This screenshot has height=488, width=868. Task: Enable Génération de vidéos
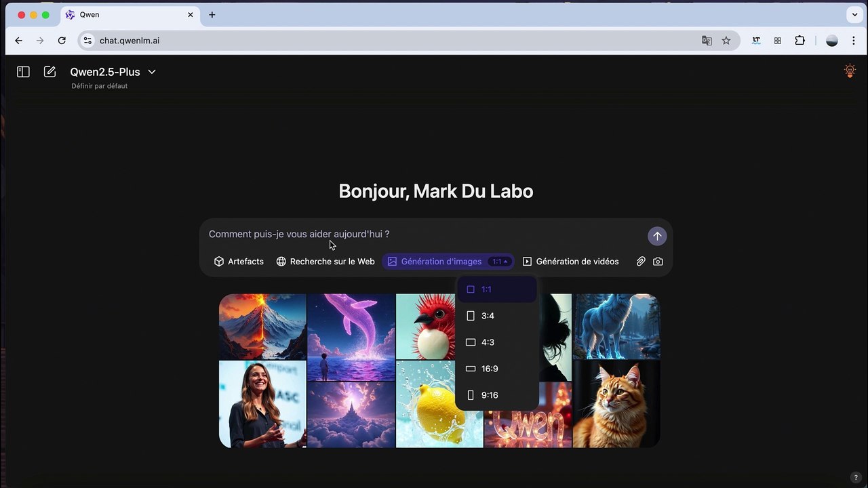click(x=570, y=262)
